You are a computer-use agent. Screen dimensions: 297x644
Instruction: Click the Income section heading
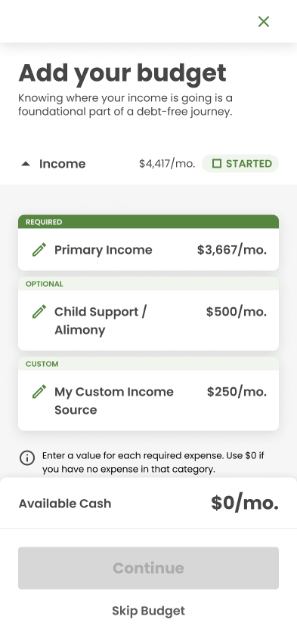tap(63, 164)
